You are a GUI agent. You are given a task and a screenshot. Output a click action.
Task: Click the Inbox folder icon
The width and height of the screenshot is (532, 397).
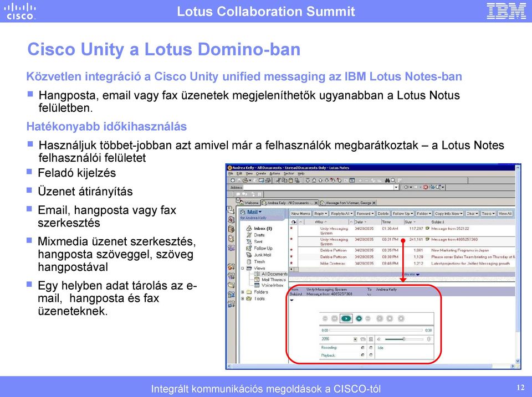coord(249,229)
